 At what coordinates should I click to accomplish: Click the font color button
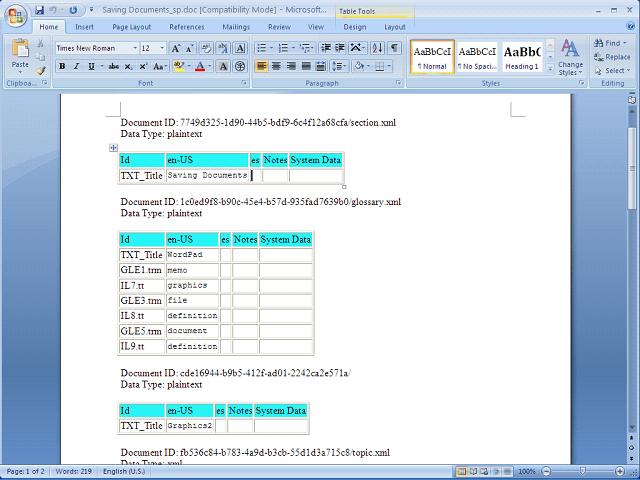[200, 66]
